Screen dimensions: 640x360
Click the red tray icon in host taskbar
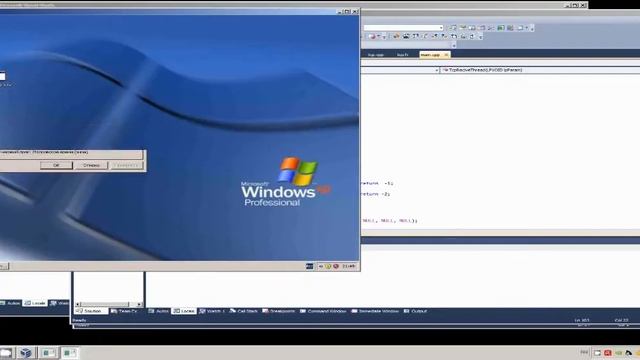(x=608, y=353)
